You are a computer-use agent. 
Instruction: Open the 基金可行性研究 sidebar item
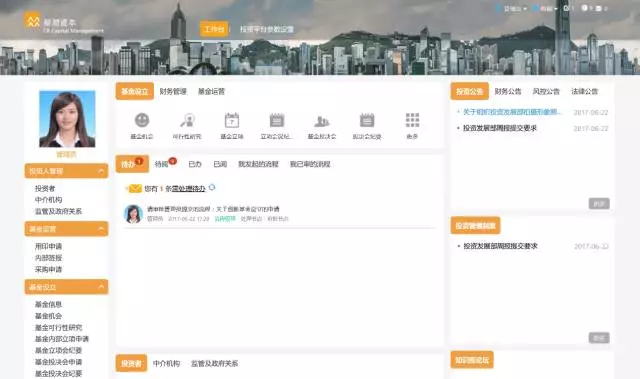click(58, 328)
